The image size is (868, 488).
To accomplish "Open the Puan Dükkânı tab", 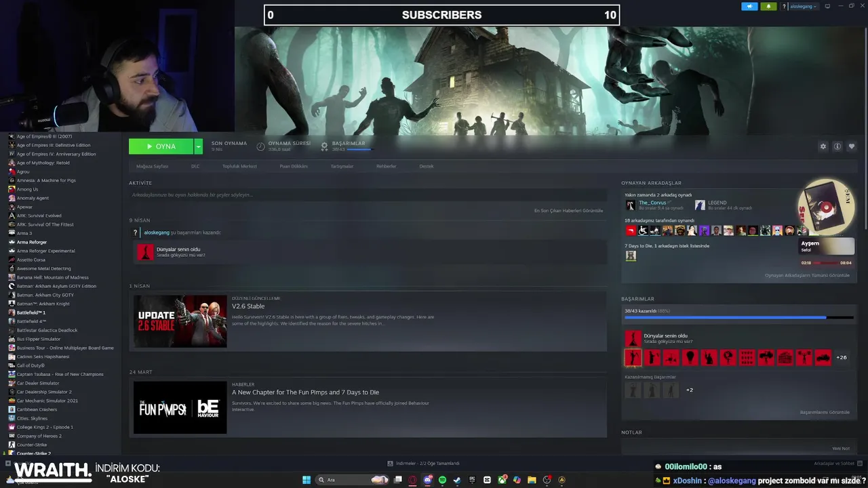I will [294, 166].
